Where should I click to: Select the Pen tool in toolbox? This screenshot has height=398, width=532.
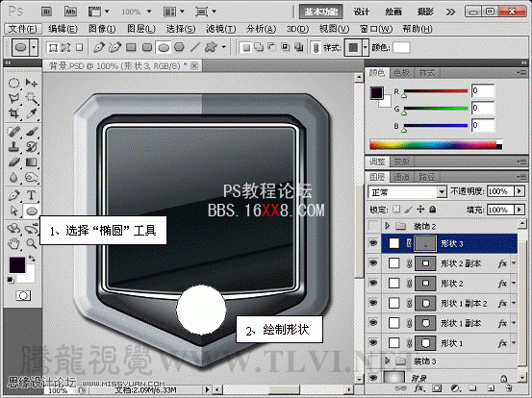point(13,195)
